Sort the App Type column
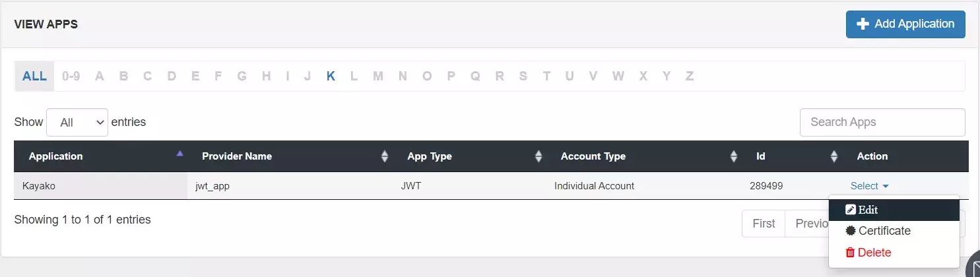The width and height of the screenshot is (980, 277). tap(539, 157)
